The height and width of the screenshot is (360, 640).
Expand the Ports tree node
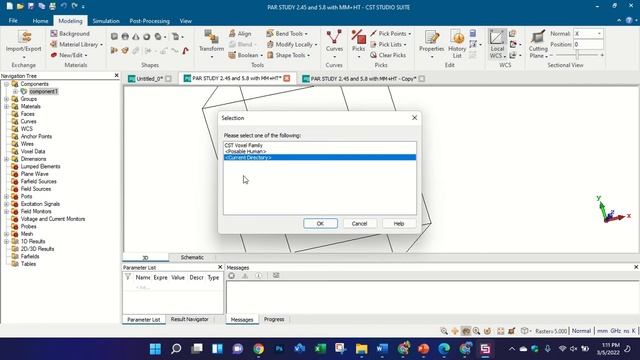point(7,196)
